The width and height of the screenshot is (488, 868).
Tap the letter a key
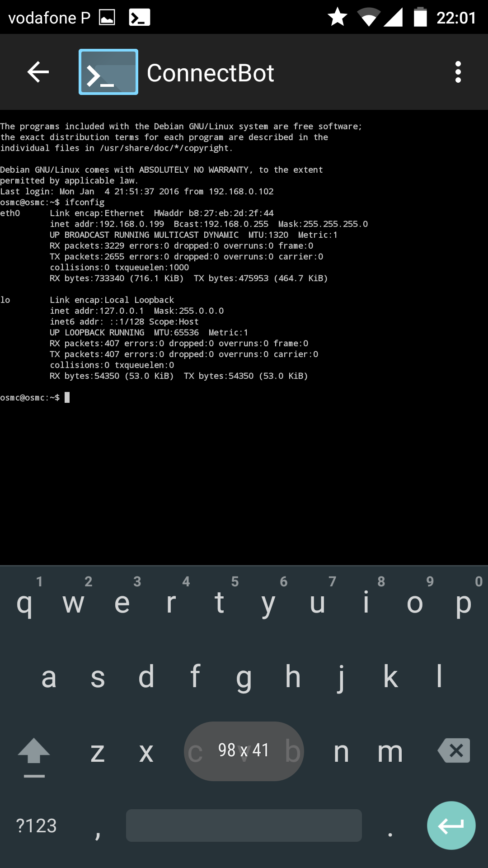(49, 677)
